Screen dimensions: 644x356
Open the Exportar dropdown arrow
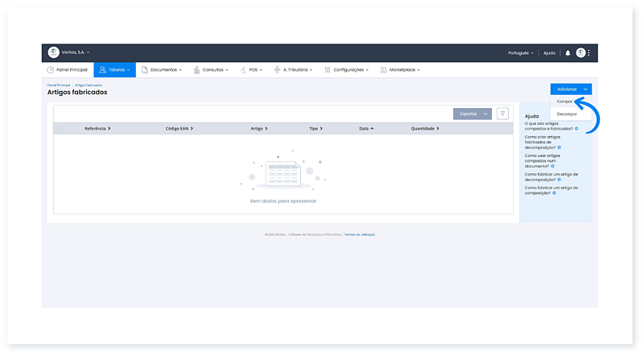(485, 114)
